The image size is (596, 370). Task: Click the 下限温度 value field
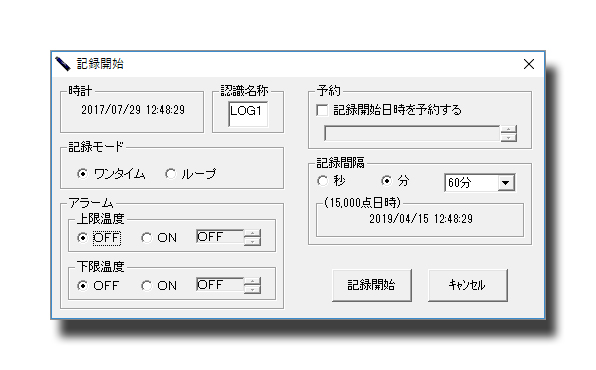(x=220, y=285)
